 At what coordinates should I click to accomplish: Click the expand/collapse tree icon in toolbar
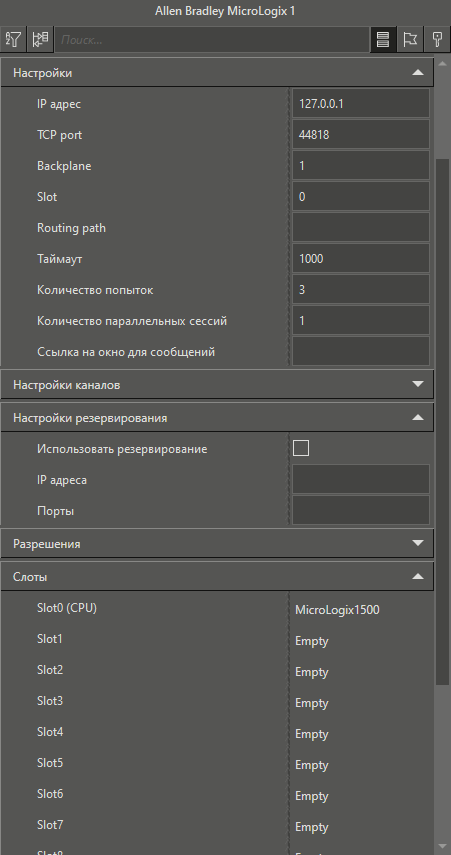[40, 39]
